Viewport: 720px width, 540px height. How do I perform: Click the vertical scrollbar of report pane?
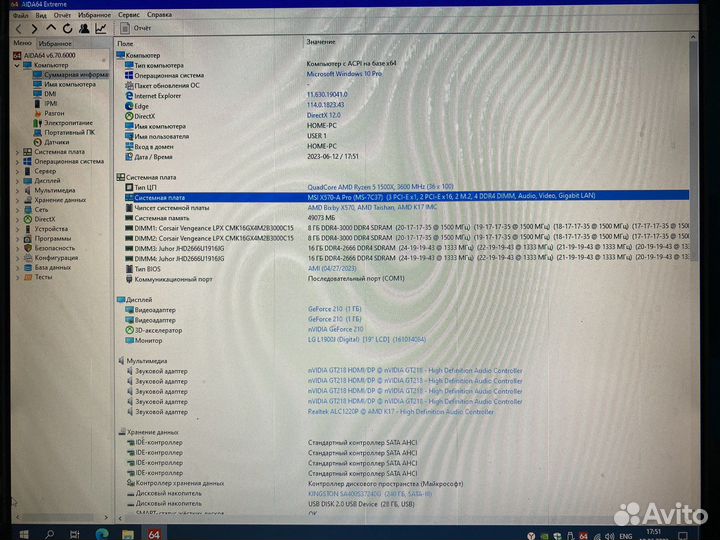click(x=693, y=152)
